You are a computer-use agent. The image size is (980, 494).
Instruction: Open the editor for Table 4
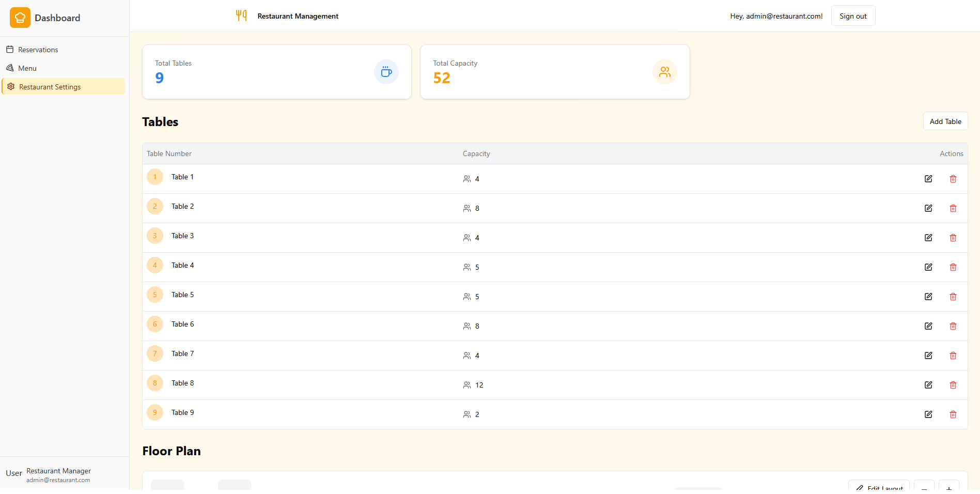pyautogui.click(x=928, y=267)
